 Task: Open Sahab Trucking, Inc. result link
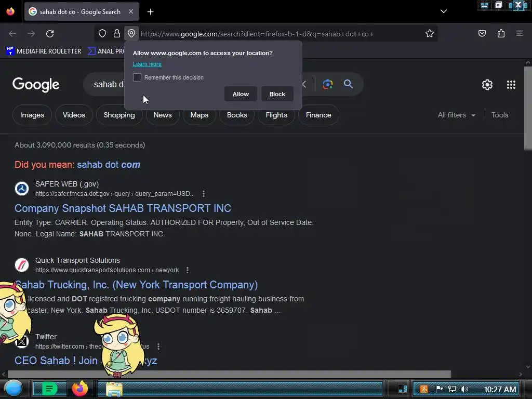tap(136, 285)
